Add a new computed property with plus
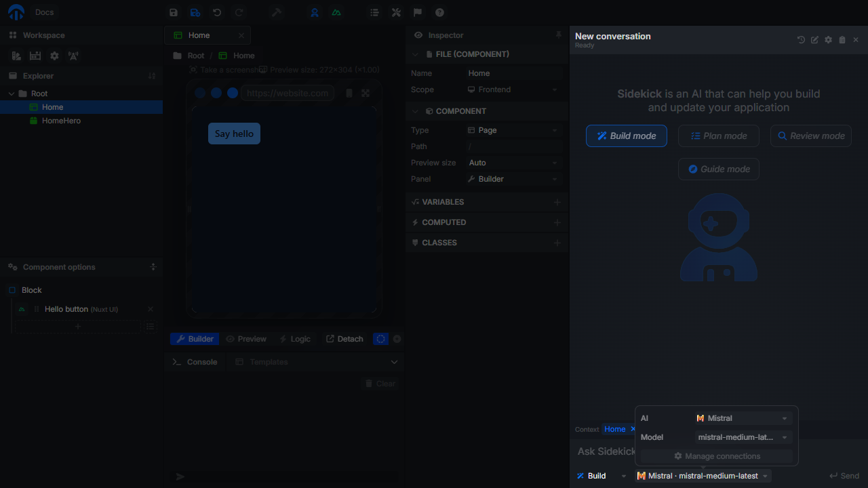868x488 pixels. (557, 222)
